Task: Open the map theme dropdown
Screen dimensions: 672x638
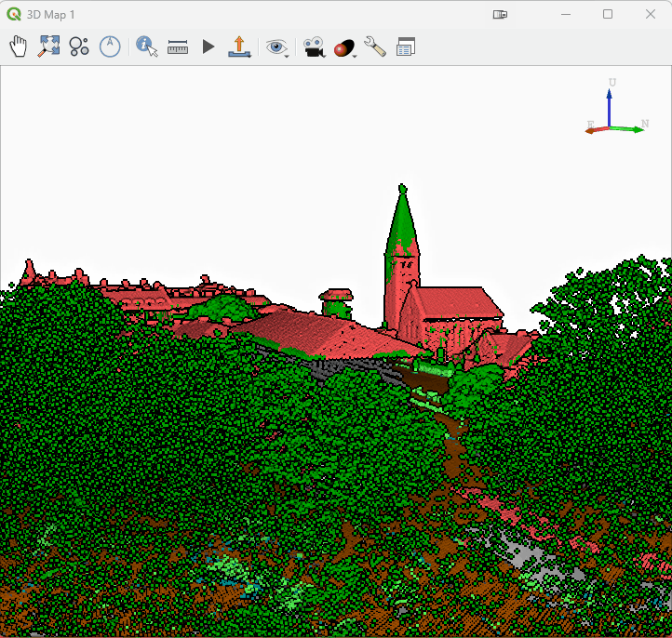Action: tap(345, 47)
